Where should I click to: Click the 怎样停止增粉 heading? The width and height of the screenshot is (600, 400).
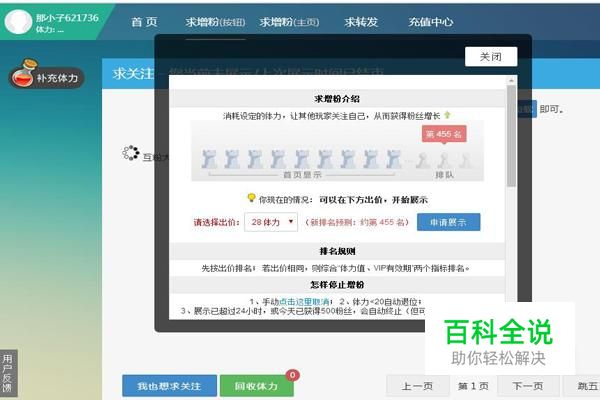tap(337, 285)
